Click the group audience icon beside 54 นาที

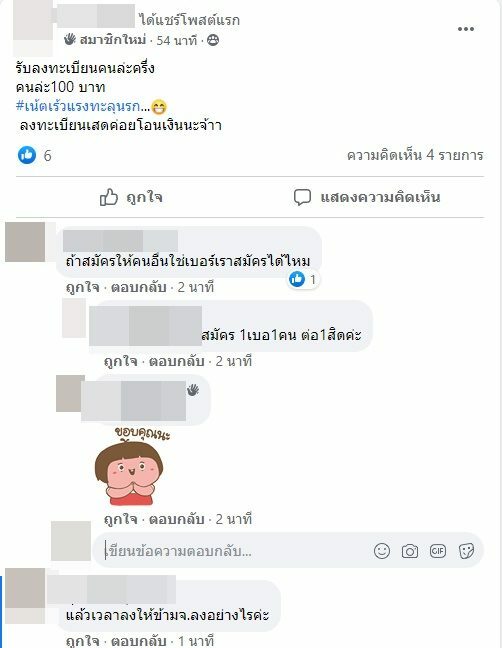[x=213, y=40]
